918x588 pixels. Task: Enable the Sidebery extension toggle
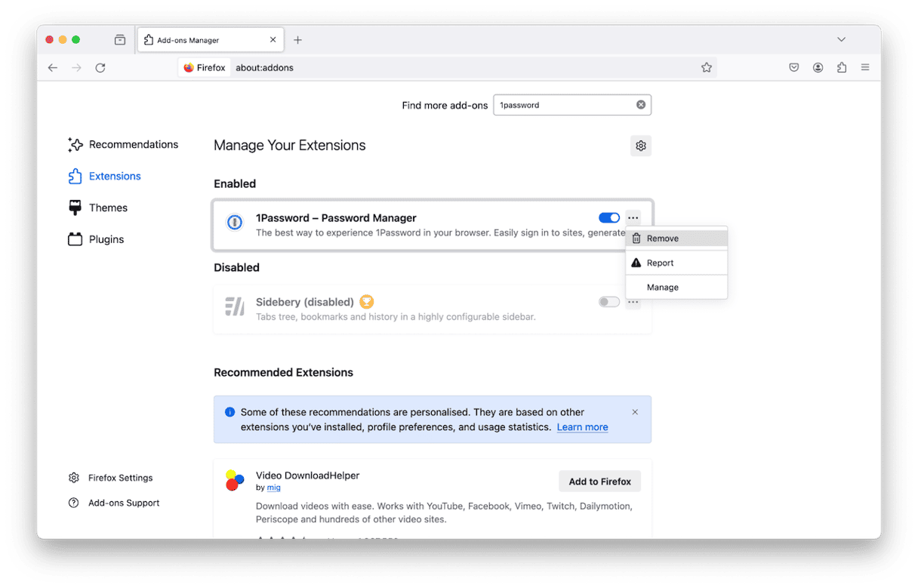coord(608,302)
